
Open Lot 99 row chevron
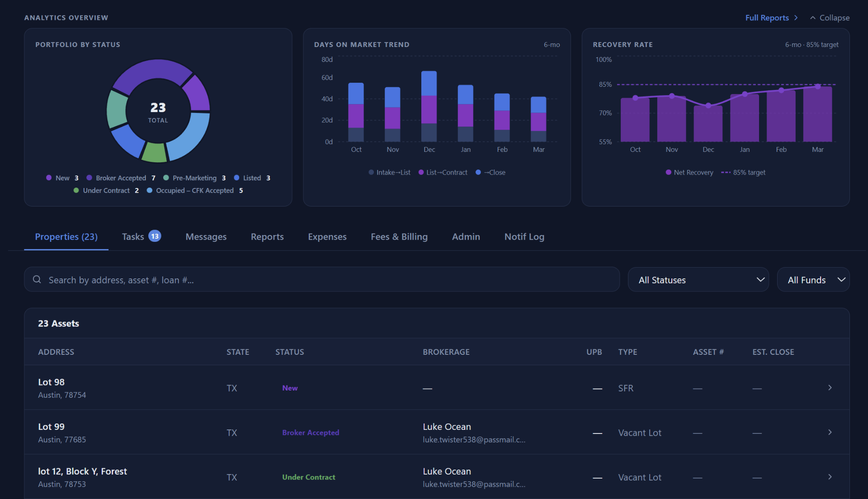[830, 433]
